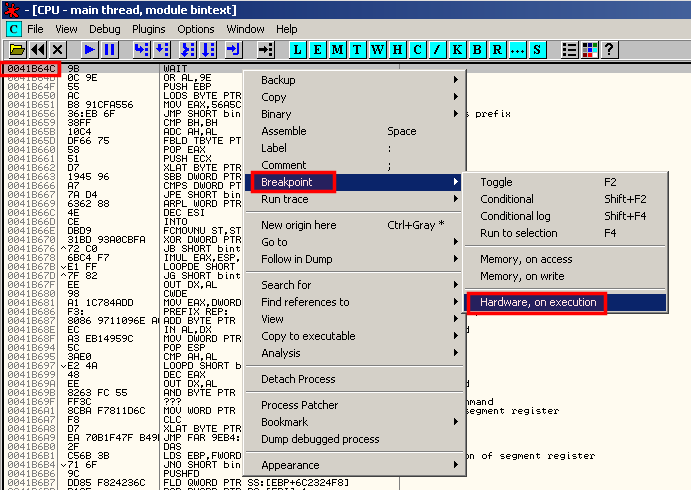Open the Breakpoints 'B' window button
This screenshot has height=490, width=691.
tap(478, 49)
